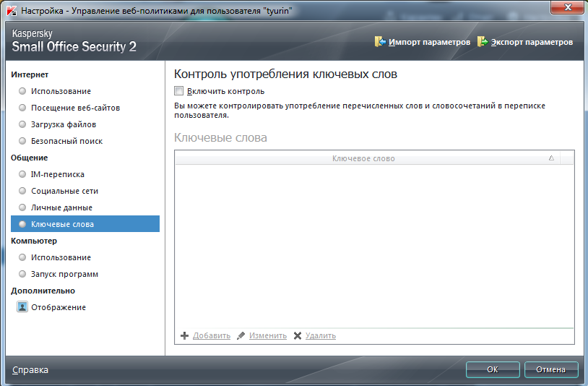Click the Компьютер section heading
The height and width of the screenshot is (386, 588).
click(34, 241)
